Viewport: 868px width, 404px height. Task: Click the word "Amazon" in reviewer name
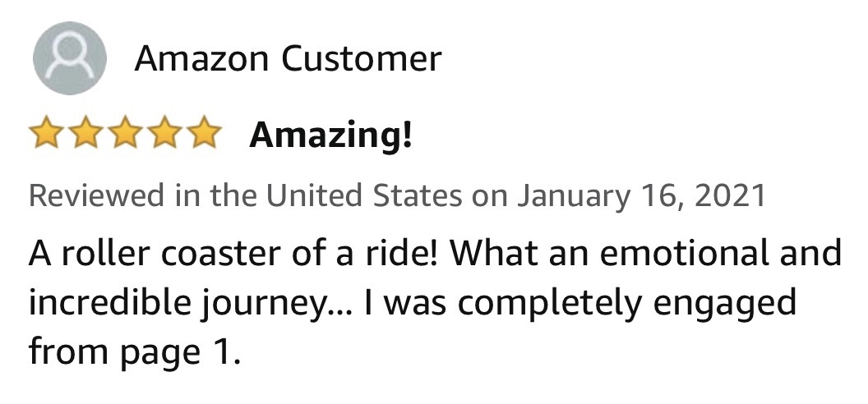[201, 58]
